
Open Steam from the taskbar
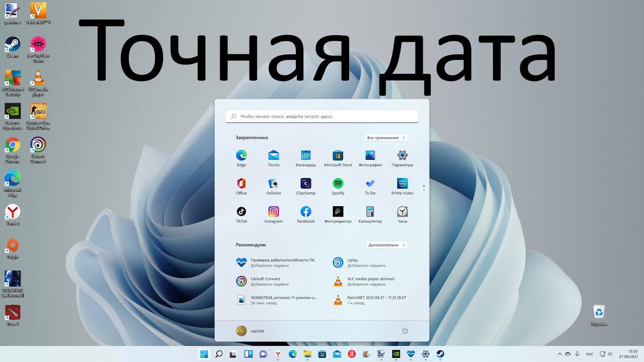point(440,354)
